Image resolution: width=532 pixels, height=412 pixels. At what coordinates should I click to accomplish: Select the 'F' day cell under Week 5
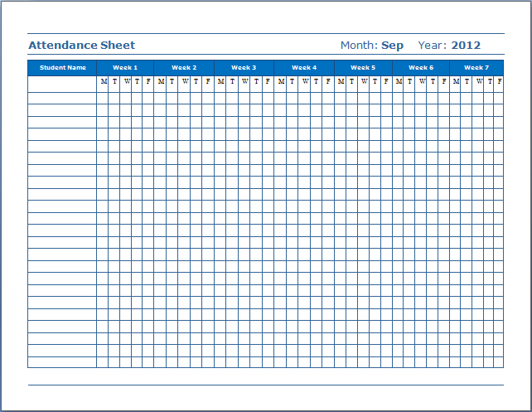click(x=386, y=84)
